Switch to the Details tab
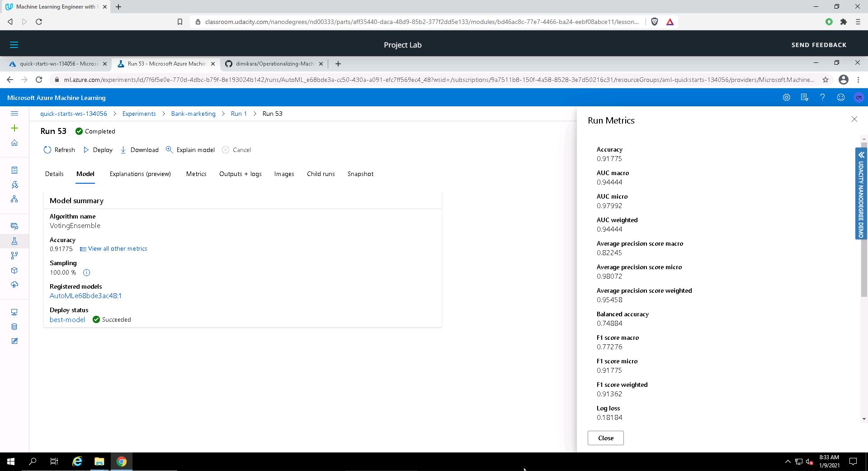The width and height of the screenshot is (868, 471). (54, 174)
